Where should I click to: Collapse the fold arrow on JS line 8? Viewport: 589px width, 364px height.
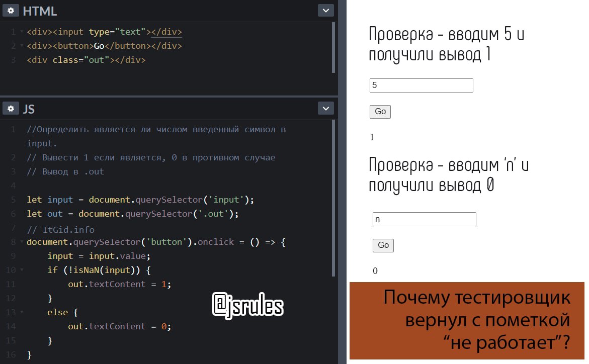22,242
